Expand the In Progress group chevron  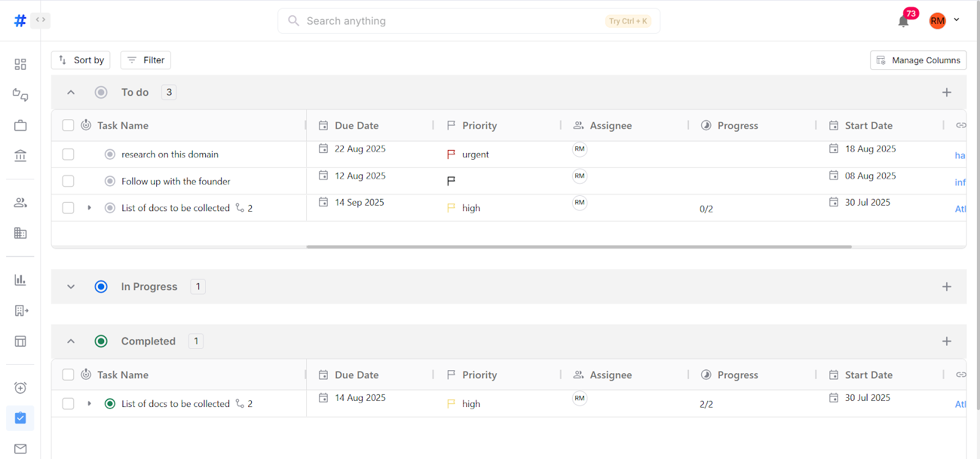coord(71,286)
